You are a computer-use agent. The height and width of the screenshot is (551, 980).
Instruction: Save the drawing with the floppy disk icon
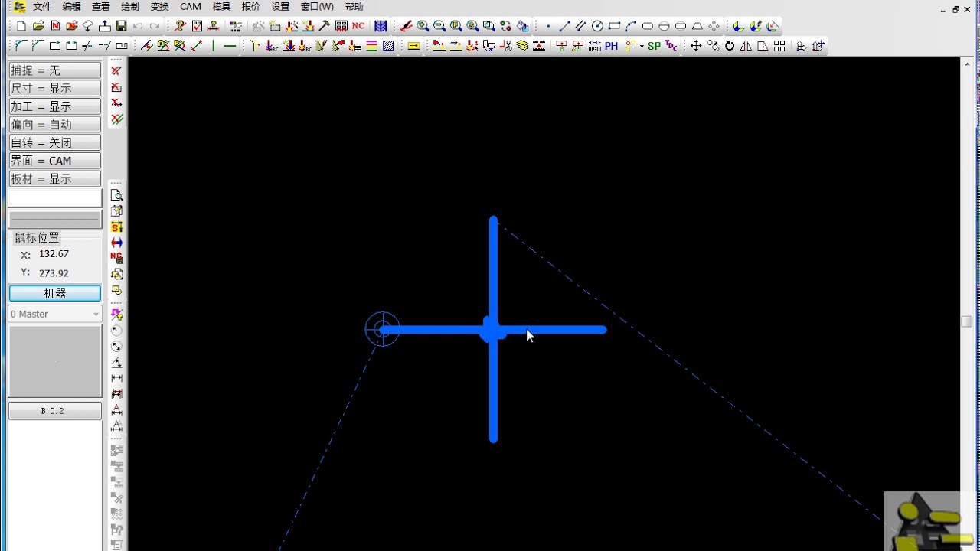coord(121,26)
